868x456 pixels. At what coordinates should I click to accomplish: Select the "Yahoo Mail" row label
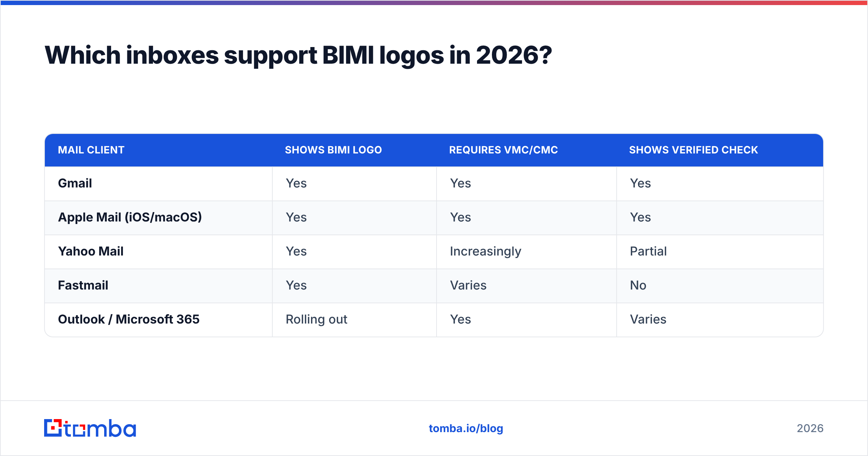(x=91, y=252)
